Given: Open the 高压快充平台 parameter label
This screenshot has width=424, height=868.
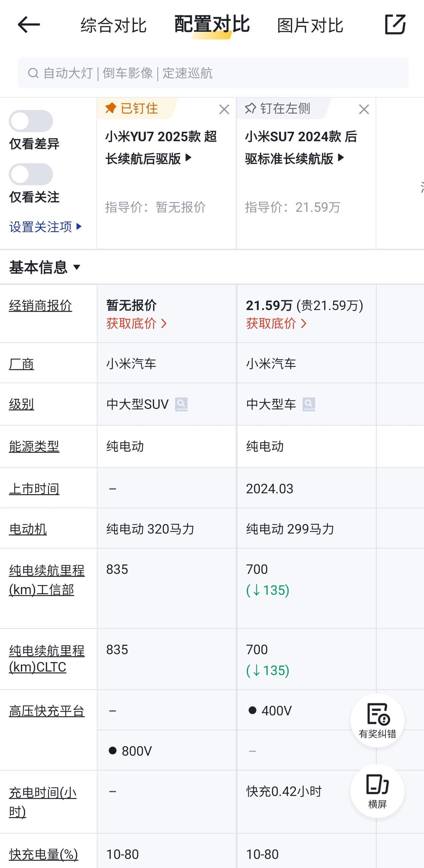Looking at the screenshot, I should [47, 711].
